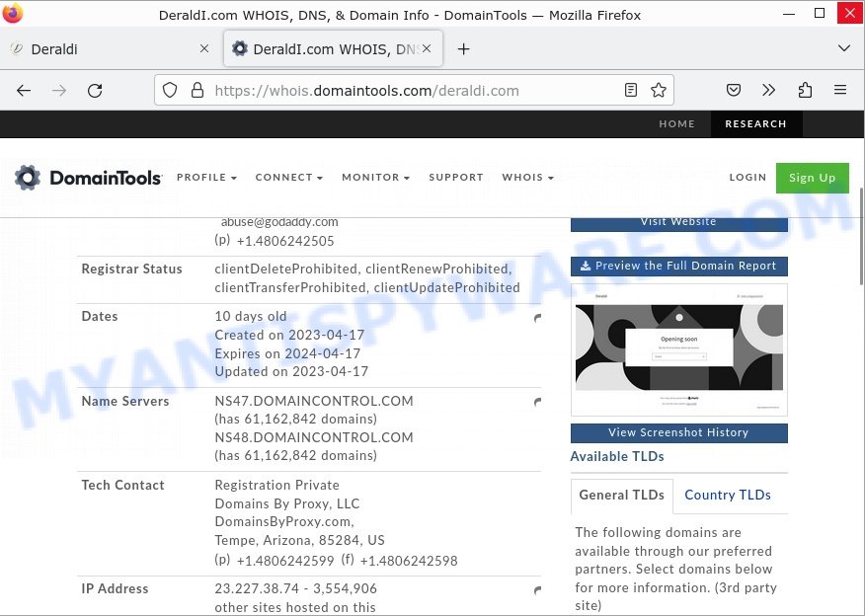Click the Expires on 2024-04-17 text
The height and width of the screenshot is (616, 865).
point(287,353)
